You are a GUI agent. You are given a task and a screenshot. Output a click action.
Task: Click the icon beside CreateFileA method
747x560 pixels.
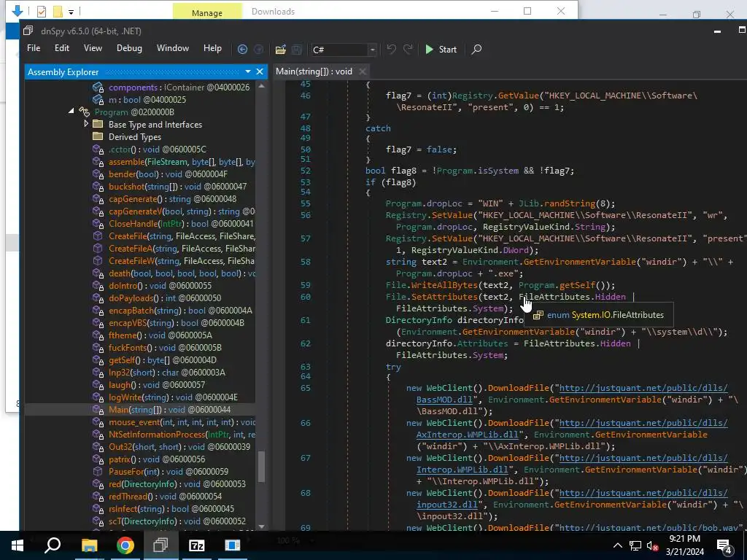point(98,249)
